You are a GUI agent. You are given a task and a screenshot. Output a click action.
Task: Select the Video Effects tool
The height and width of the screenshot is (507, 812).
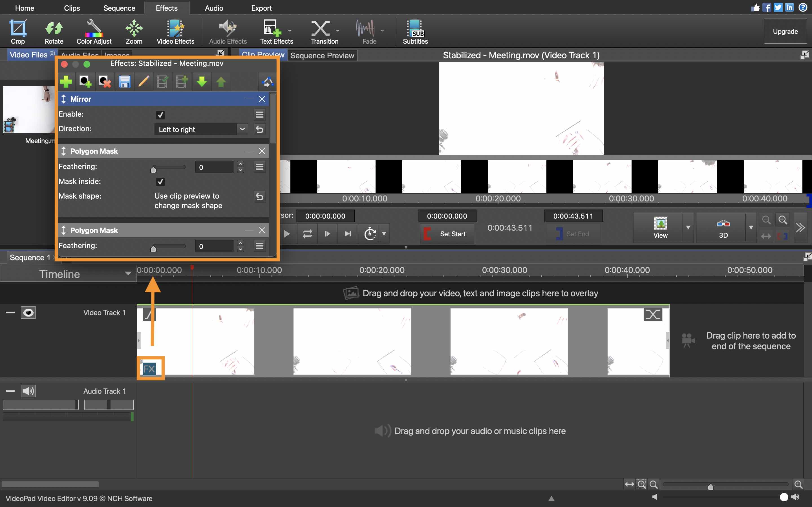pos(175,31)
